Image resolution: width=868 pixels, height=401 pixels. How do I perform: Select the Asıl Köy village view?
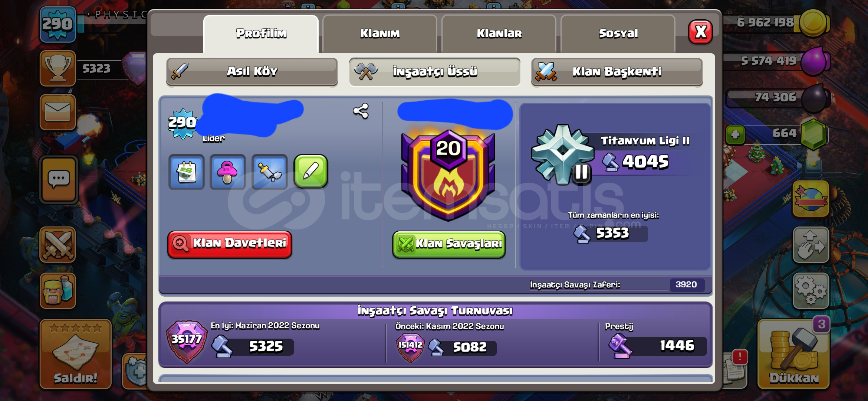(252, 72)
